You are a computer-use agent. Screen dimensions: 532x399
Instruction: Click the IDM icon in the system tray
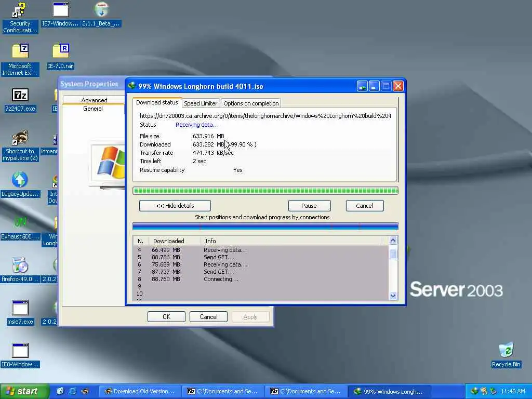pyautogui.click(x=474, y=391)
